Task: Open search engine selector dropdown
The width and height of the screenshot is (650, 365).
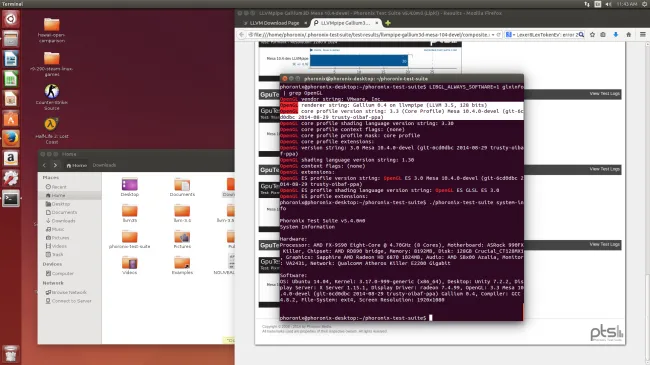Action: click(x=510, y=35)
